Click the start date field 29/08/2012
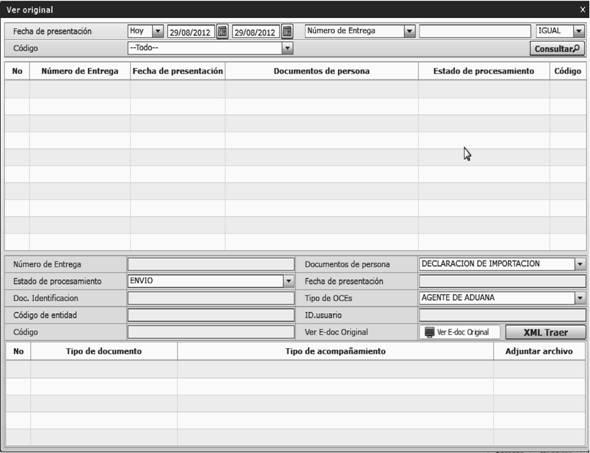The width and height of the screenshot is (590, 453). [191, 32]
